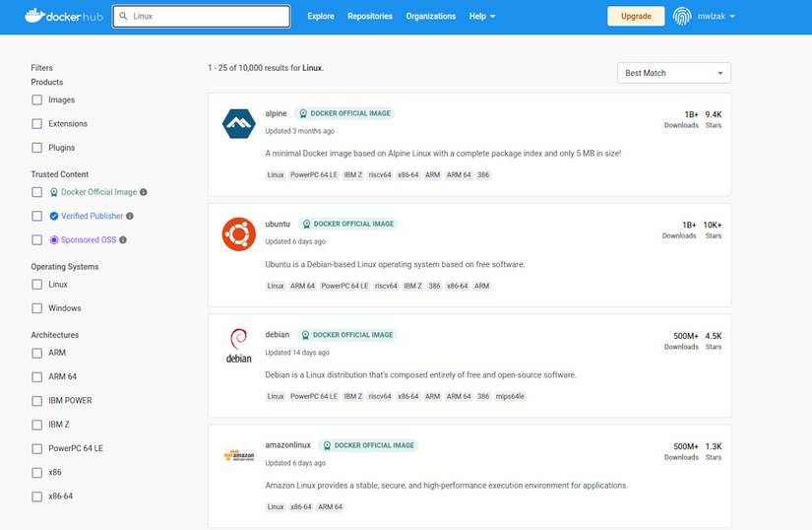This screenshot has width=812, height=530.
Task: Check the ARM architecture filter
Action: (x=36, y=353)
